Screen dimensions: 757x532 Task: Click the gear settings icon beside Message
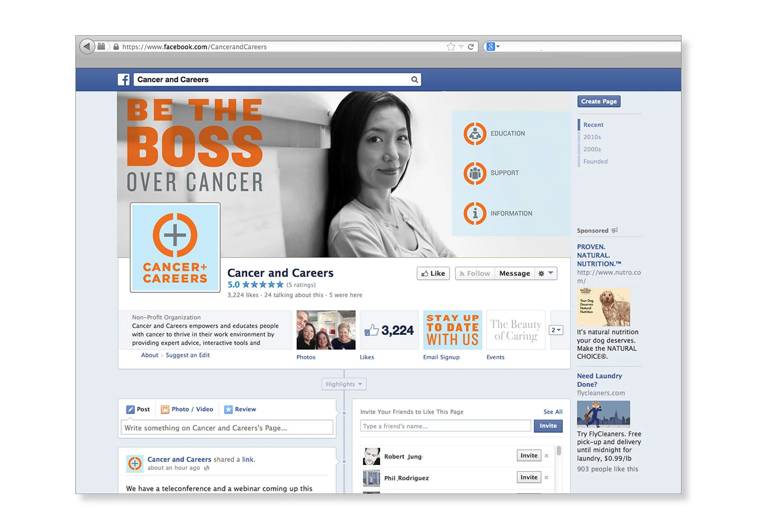(x=541, y=273)
